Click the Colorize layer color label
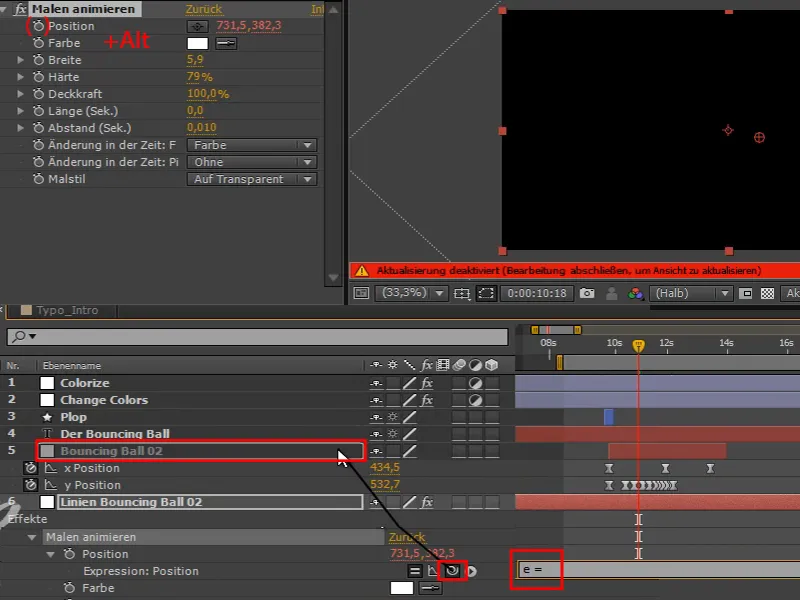Viewport: 800px width, 600px height. [x=47, y=383]
